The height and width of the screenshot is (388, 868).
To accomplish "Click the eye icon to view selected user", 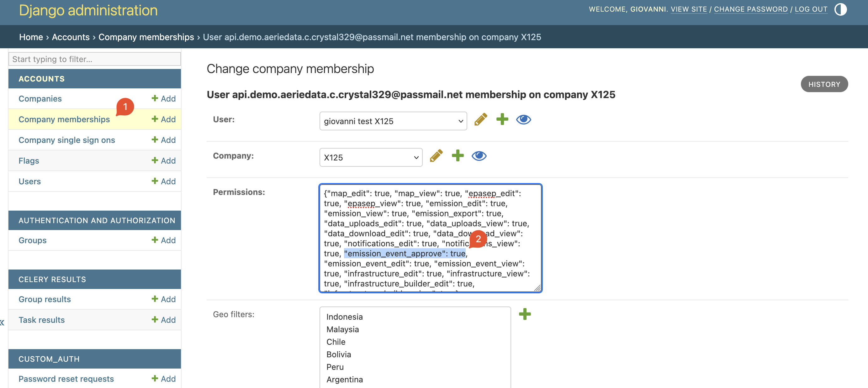I will pyautogui.click(x=523, y=120).
